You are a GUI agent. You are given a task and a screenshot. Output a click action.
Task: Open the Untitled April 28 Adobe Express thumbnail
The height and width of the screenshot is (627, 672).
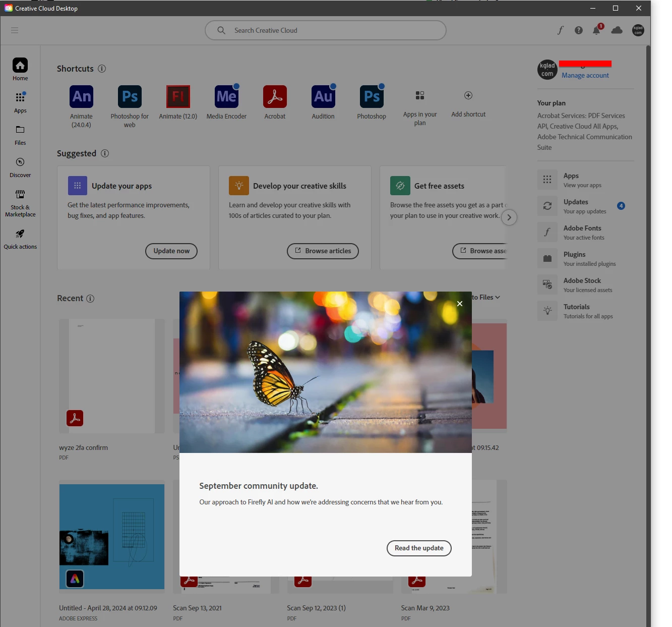pos(112,537)
